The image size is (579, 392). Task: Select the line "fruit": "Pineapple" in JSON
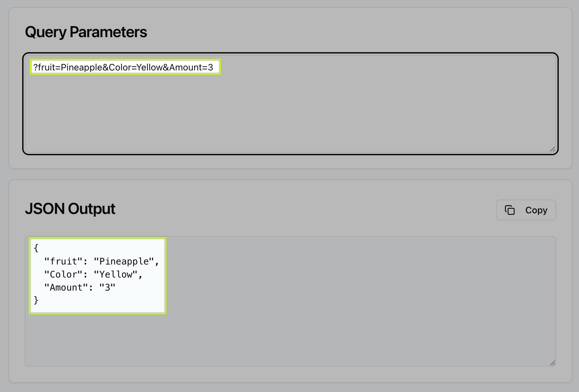pyautogui.click(x=102, y=261)
